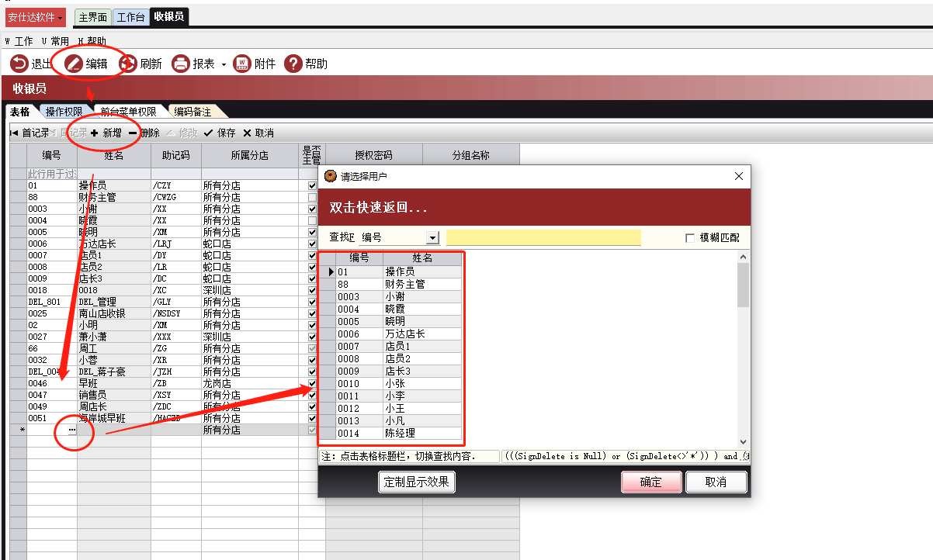Image resolution: width=933 pixels, height=560 pixels.
Task: Select the 表格 tab
Action: (19, 112)
